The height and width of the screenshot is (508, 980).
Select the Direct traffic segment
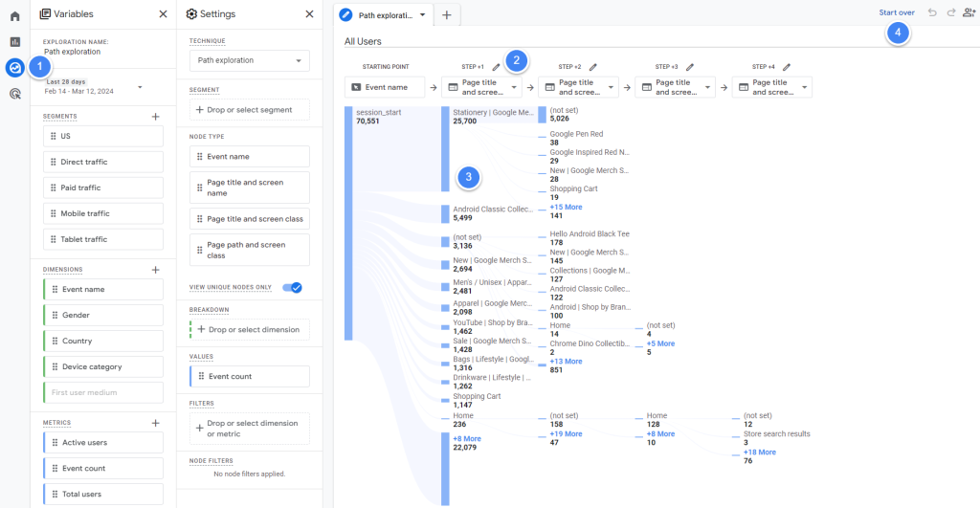pyautogui.click(x=103, y=162)
